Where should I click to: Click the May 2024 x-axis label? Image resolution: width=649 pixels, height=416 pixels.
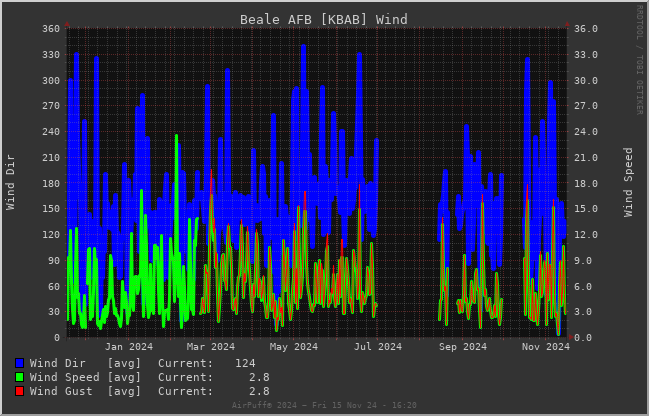294,347
